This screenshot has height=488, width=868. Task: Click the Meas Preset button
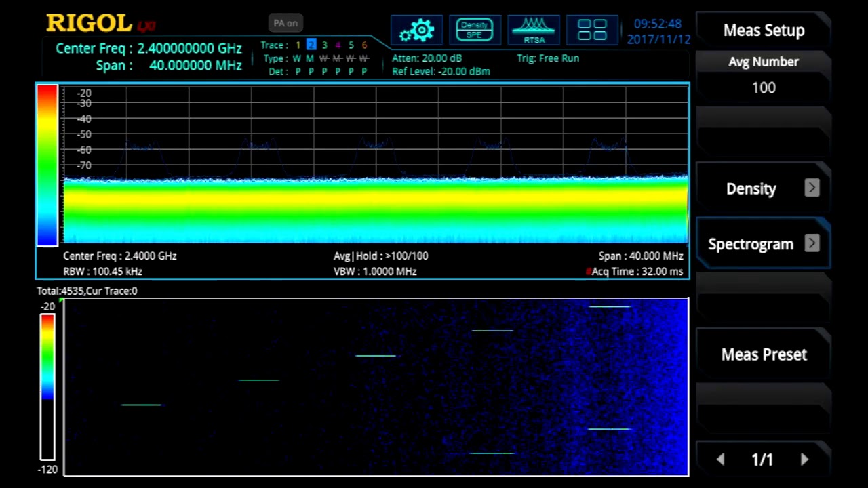pos(764,354)
